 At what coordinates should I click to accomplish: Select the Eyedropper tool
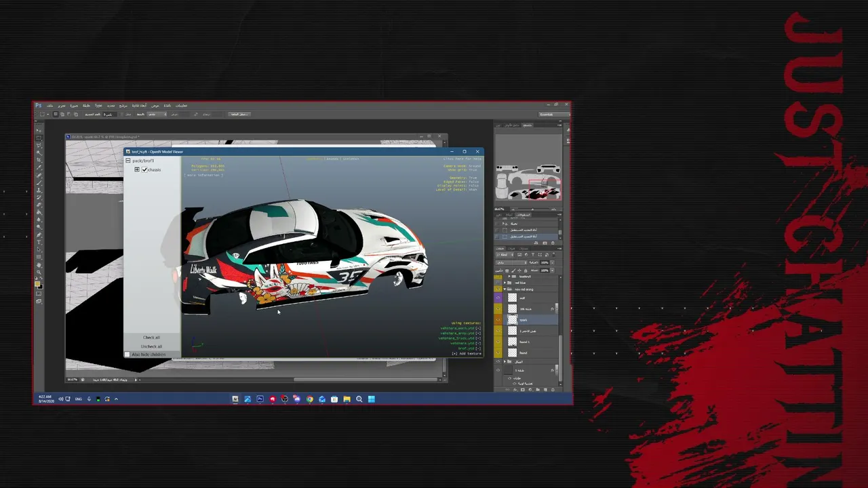[x=39, y=168]
